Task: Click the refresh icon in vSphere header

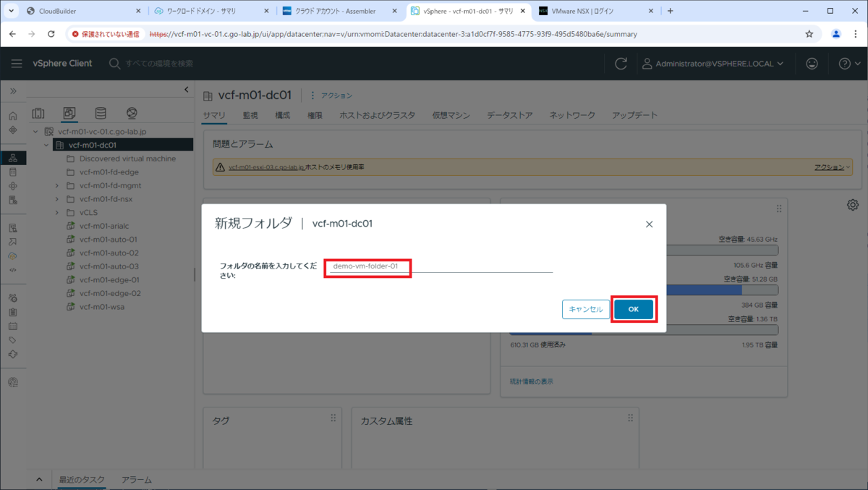Action: click(x=621, y=64)
